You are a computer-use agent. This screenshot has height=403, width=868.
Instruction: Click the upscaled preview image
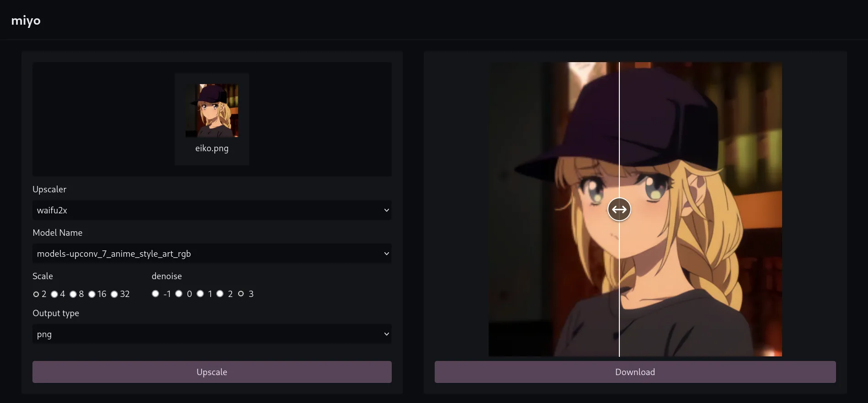(x=635, y=209)
